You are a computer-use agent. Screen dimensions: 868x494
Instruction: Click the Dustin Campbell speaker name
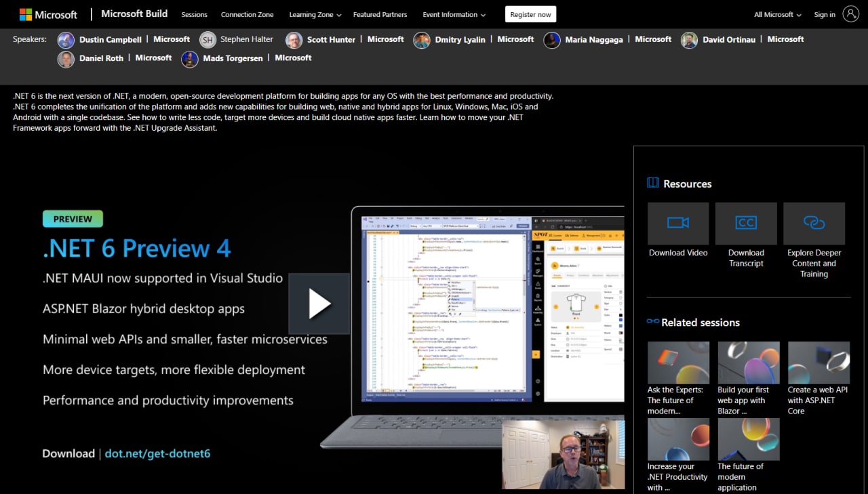tap(111, 40)
